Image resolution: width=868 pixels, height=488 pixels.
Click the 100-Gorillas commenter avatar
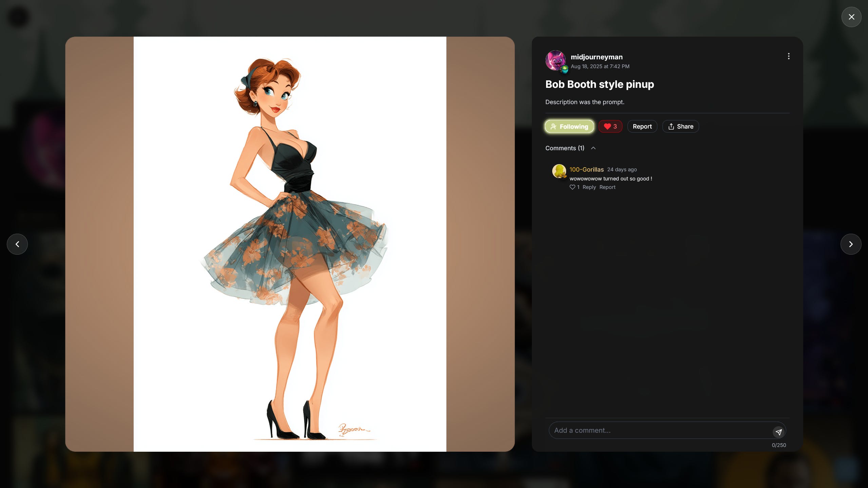[x=559, y=171]
